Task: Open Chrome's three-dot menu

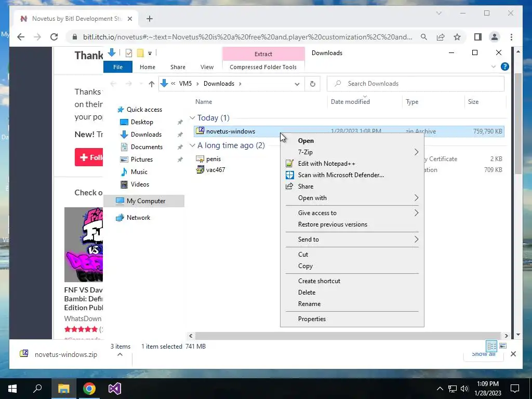Action: coord(511,37)
